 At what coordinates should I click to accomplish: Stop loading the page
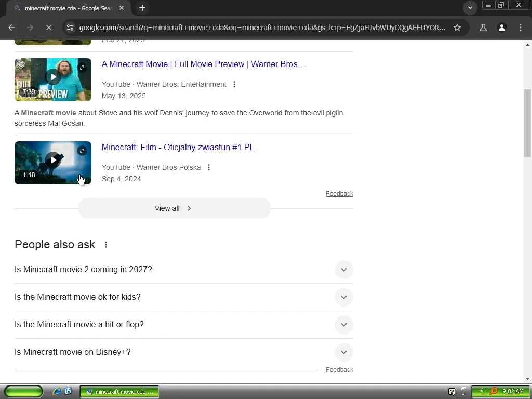click(49, 28)
